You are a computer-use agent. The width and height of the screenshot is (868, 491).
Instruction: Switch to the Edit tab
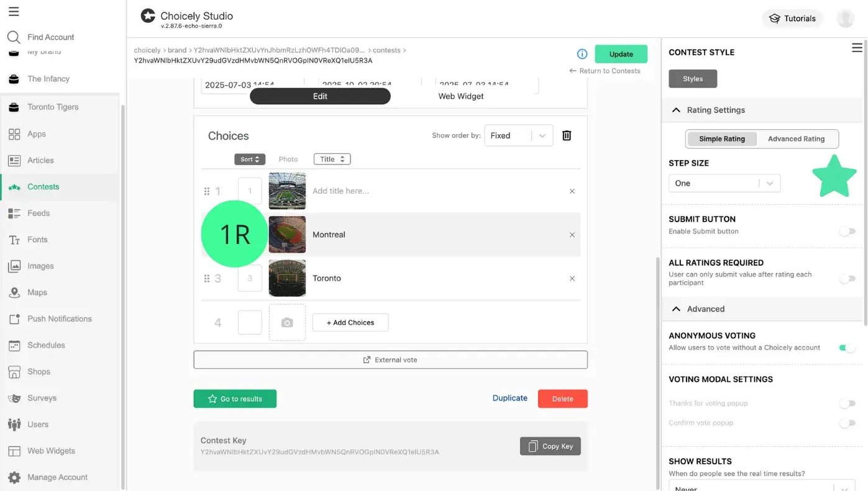coord(320,96)
